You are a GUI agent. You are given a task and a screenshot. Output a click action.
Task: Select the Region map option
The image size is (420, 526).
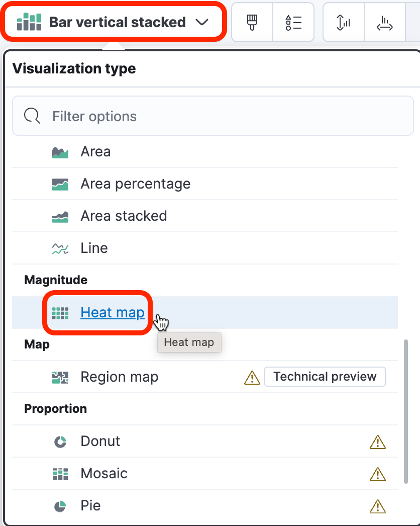point(205,377)
